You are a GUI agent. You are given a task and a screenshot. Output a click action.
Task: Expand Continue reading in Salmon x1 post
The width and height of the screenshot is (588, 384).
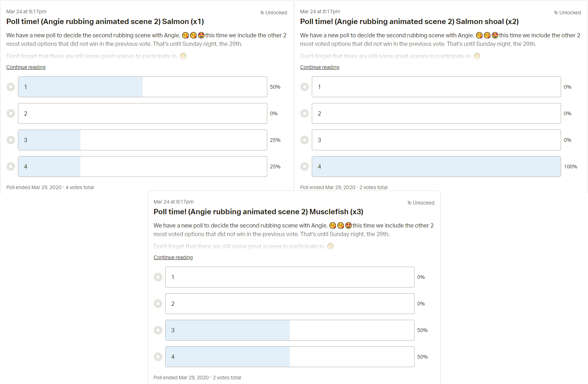[26, 67]
